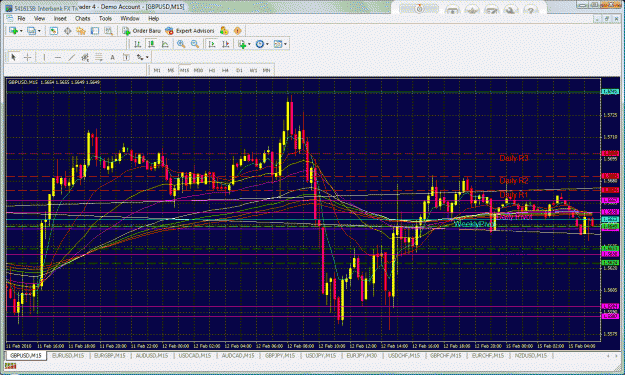The width and height of the screenshot is (625, 375).
Task: Open the Indicators list icon
Action: point(242,44)
